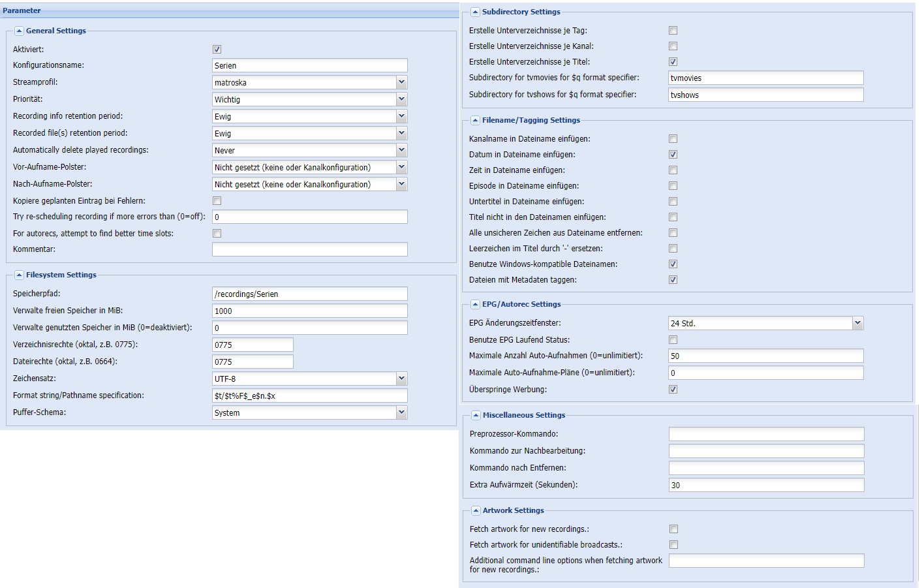This screenshot has height=588, width=922.
Task: Open the Puffer-Schema dropdown
Action: (401, 412)
